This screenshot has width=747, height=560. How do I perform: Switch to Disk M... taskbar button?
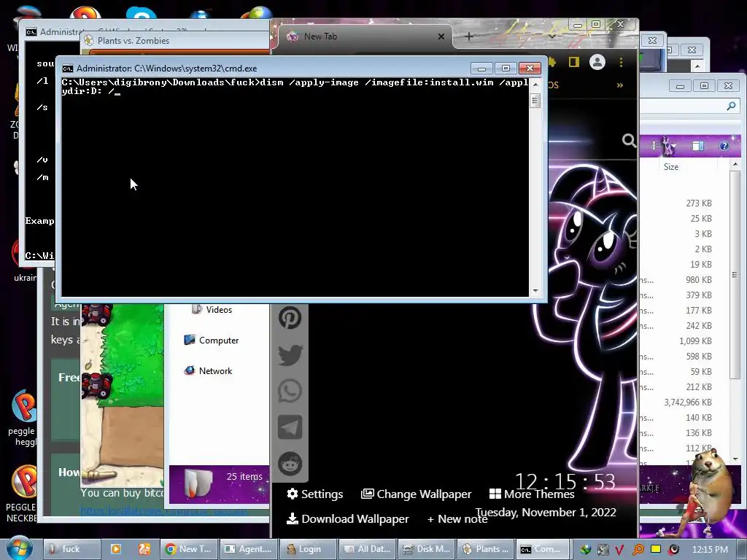pyautogui.click(x=426, y=549)
